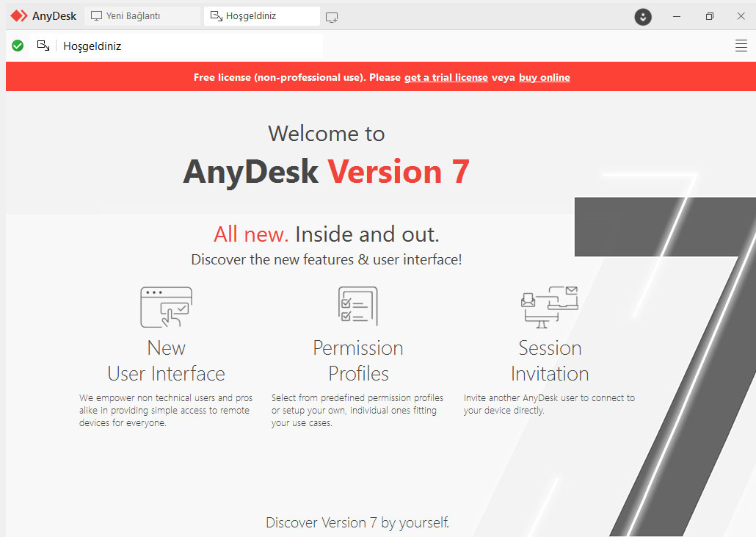Click "Discover Version 7 by yourself" text
This screenshot has height=537, width=756.
coord(357,522)
